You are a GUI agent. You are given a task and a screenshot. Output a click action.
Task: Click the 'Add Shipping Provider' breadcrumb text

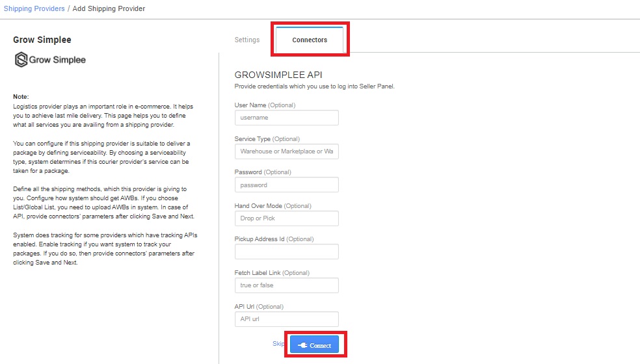(109, 8)
